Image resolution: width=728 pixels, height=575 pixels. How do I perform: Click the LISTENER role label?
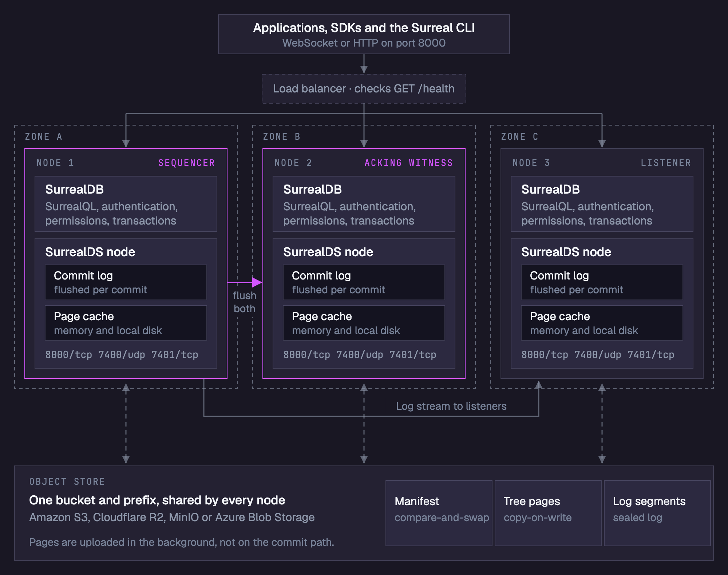[666, 163]
